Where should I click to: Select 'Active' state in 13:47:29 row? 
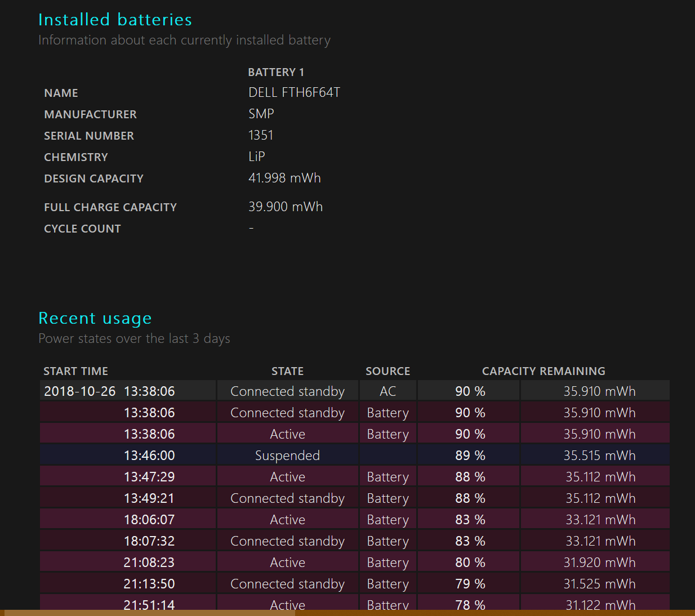coord(287,477)
